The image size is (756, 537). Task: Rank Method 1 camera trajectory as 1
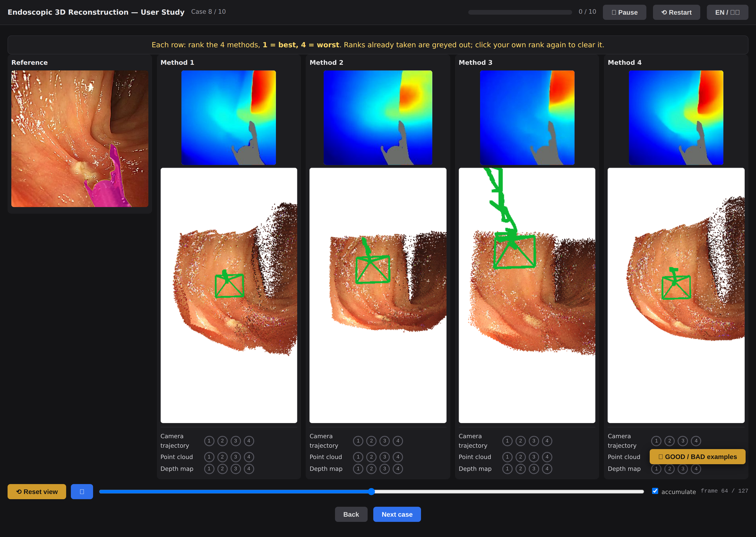[x=209, y=441]
